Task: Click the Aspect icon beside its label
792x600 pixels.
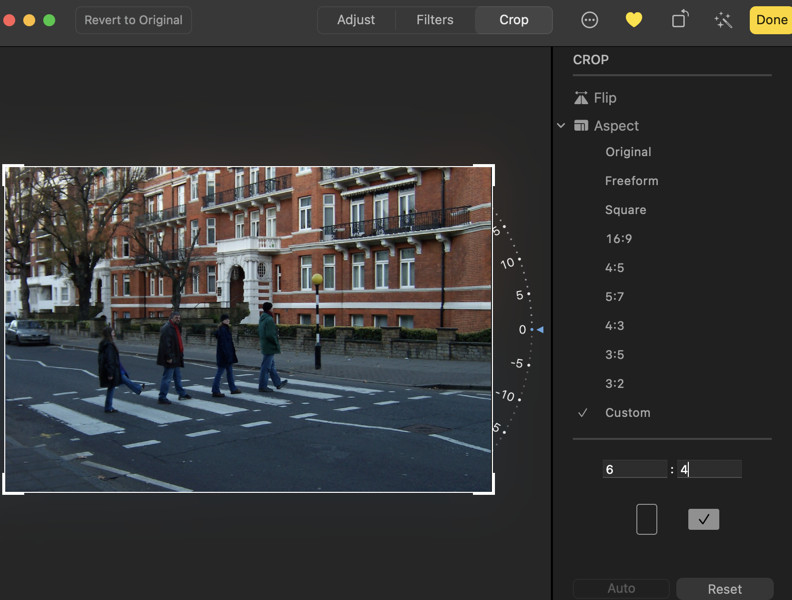Action: pyautogui.click(x=581, y=126)
